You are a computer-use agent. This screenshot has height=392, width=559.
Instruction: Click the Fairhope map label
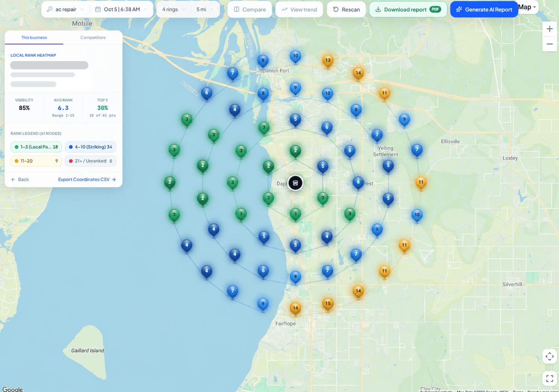pos(285,324)
